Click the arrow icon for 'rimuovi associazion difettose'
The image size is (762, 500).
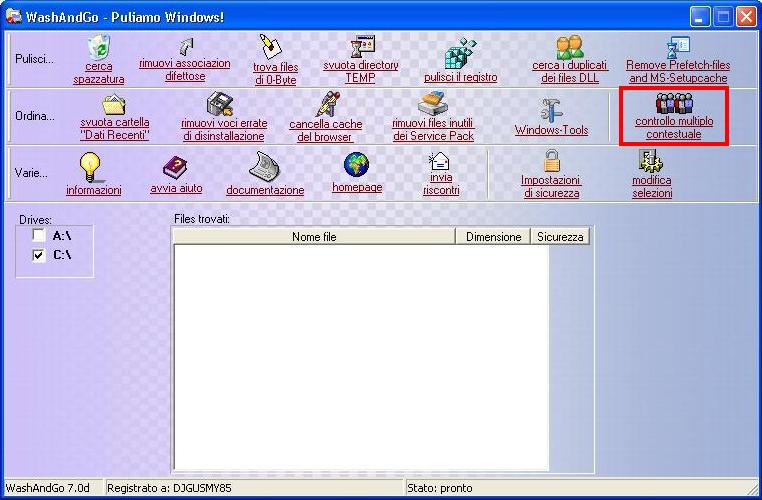(187, 47)
